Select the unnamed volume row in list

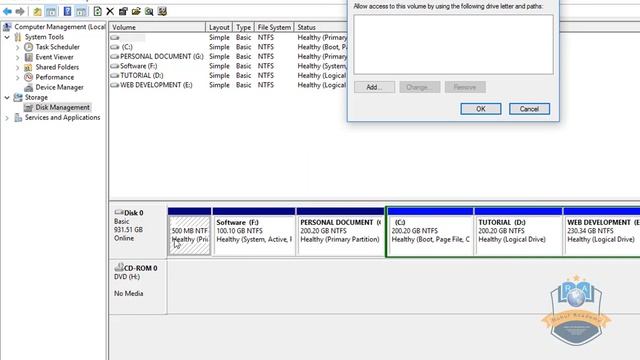click(228, 38)
